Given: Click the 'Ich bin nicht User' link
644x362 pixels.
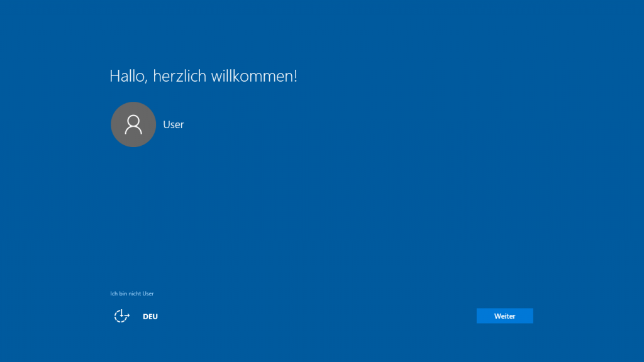Looking at the screenshot, I should 132,293.
